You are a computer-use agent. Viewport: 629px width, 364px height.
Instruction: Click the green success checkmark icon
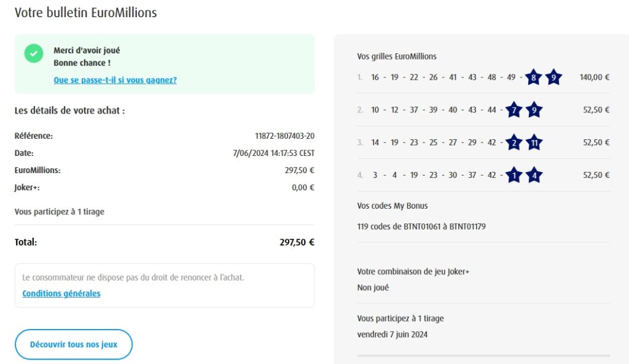tap(34, 53)
